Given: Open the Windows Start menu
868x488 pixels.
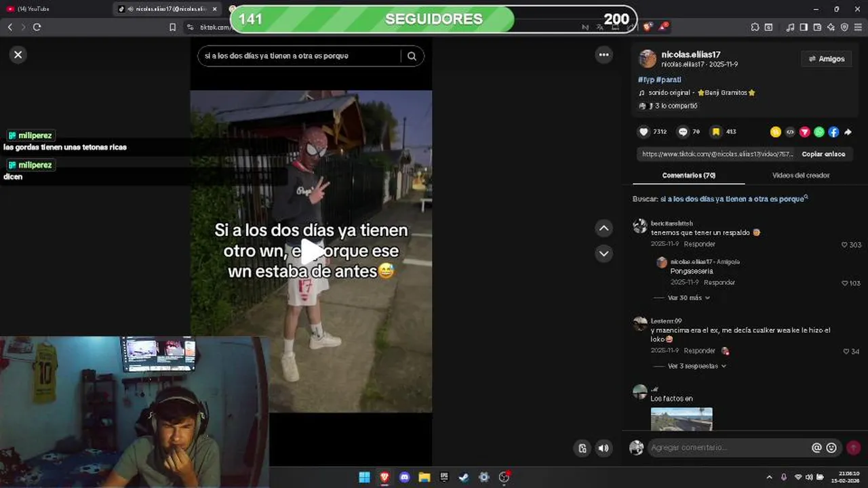Looking at the screenshot, I should click(364, 477).
